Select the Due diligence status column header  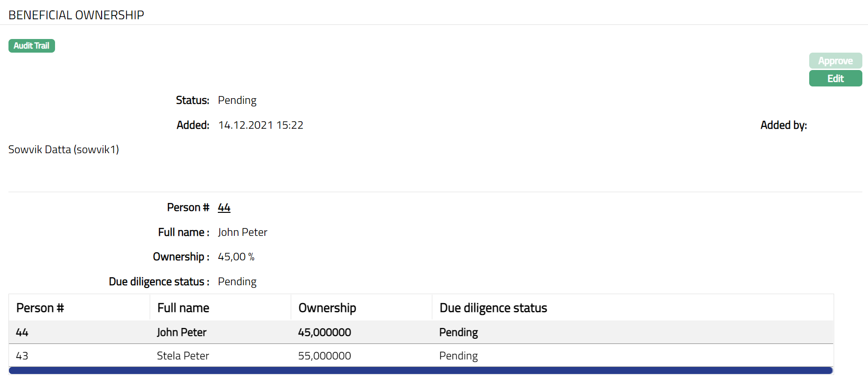(493, 308)
